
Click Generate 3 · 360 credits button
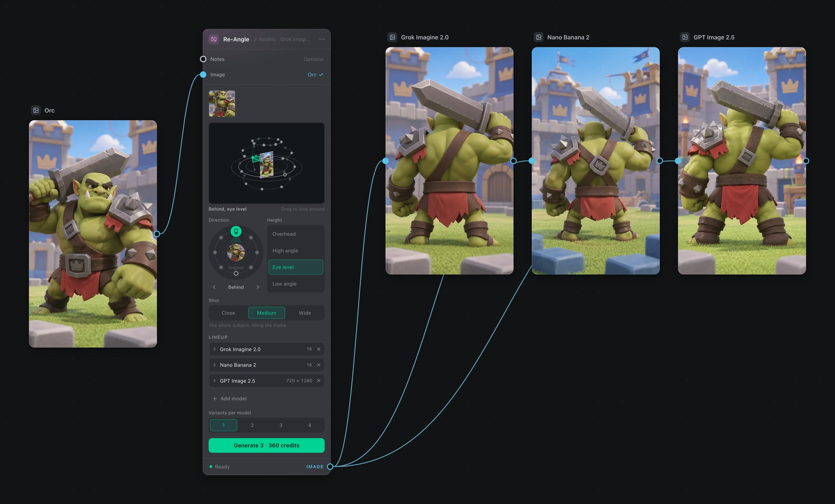[267, 445]
